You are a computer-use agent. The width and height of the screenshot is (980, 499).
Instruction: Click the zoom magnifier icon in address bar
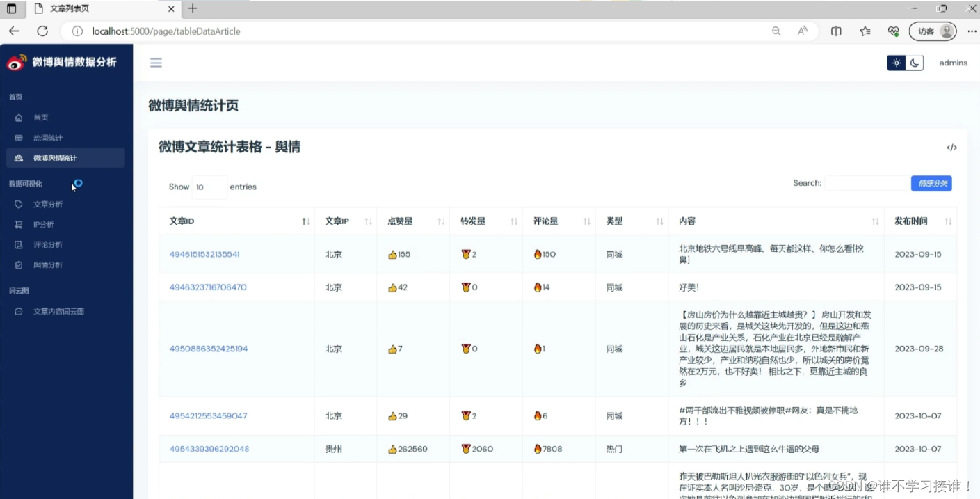(776, 31)
